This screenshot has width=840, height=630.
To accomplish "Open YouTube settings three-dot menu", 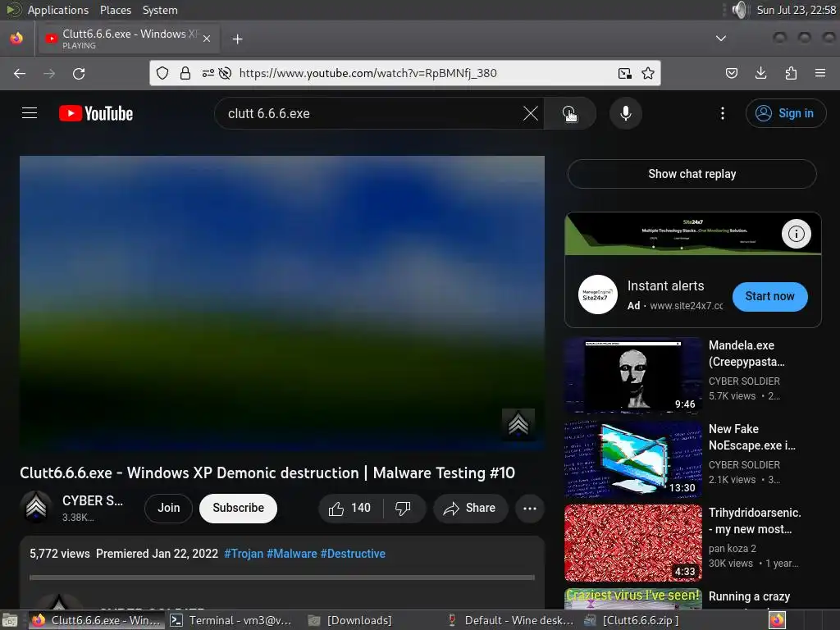I will point(722,113).
